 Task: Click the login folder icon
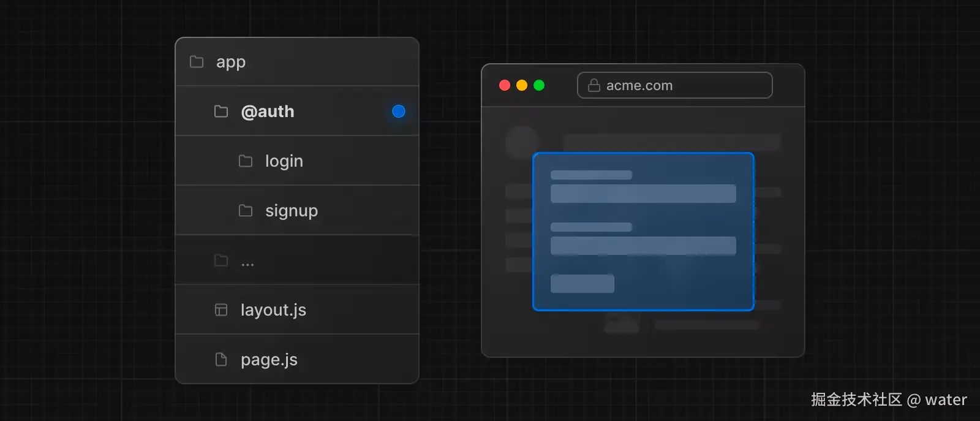coord(246,161)
